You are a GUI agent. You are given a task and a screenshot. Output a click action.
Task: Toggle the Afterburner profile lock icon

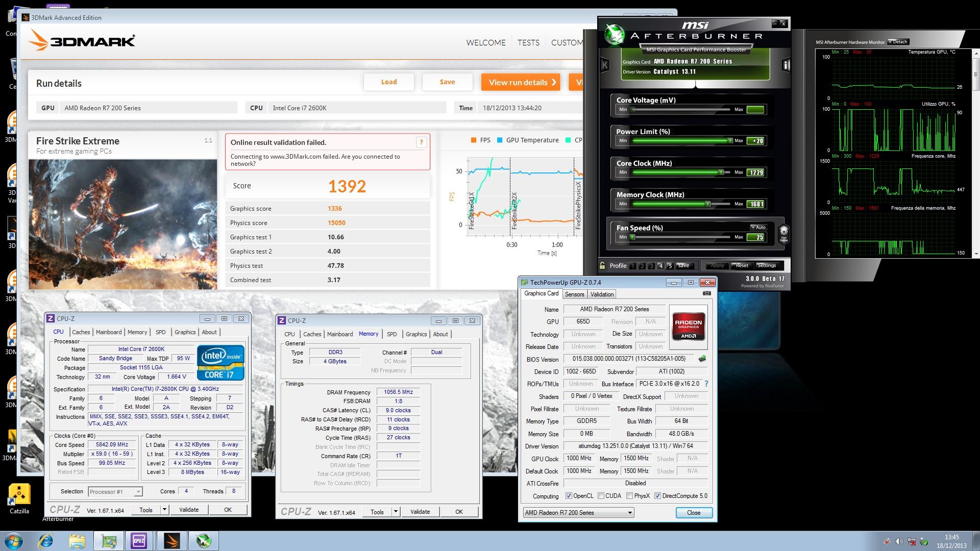coord(602,265)
